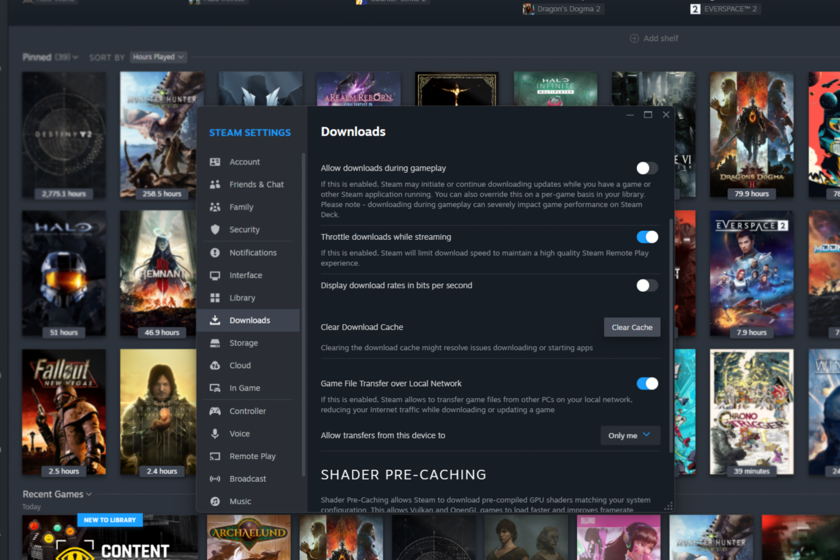This screenshot has width=840, height=560.
Task: Open the Only me transfers dropdown
Action: [x=630, y=435]
